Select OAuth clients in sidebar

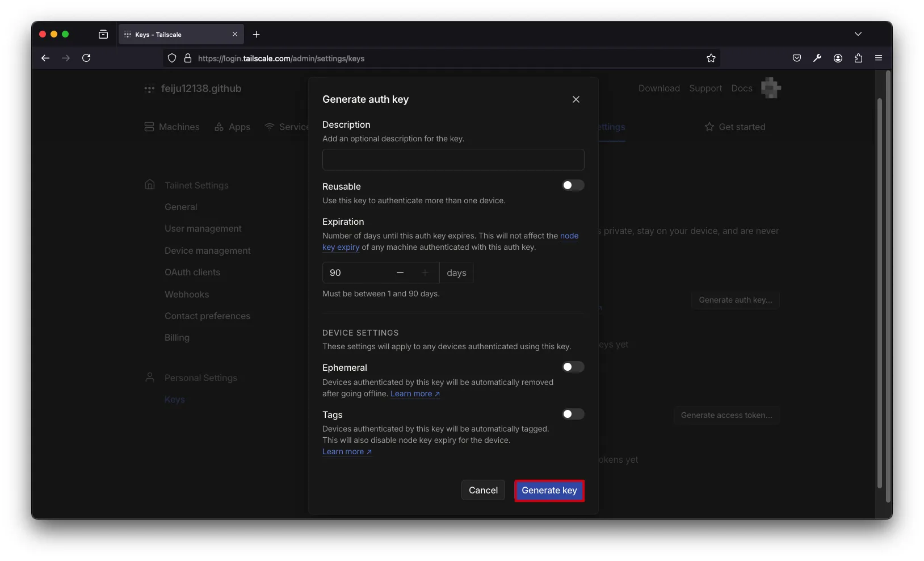192,273
